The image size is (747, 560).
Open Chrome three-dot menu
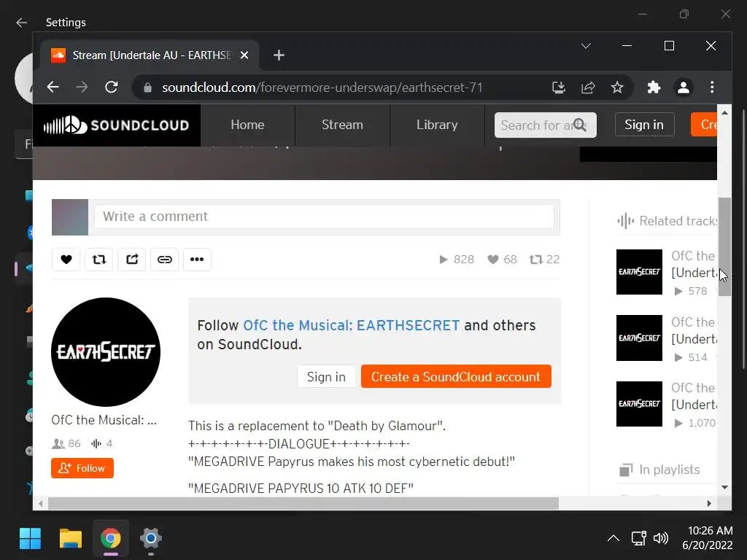click(712, 87)
